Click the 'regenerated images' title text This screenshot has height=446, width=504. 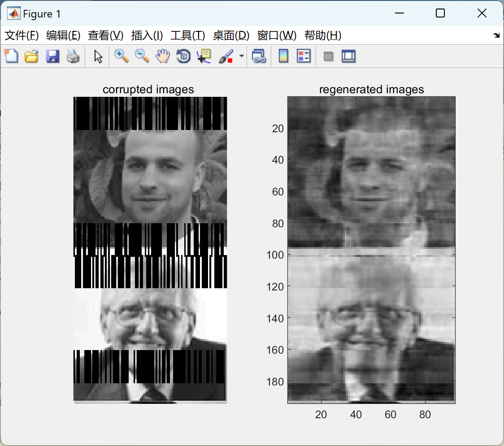click(372, 89)
